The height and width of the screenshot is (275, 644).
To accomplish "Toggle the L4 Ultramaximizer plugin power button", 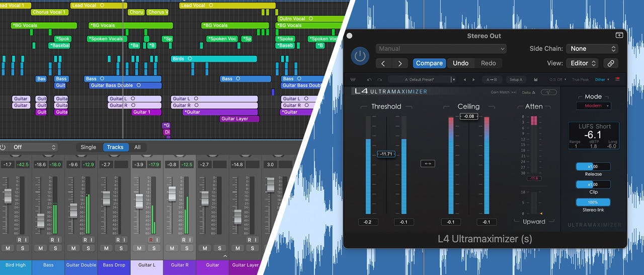I will click(360, 56).
